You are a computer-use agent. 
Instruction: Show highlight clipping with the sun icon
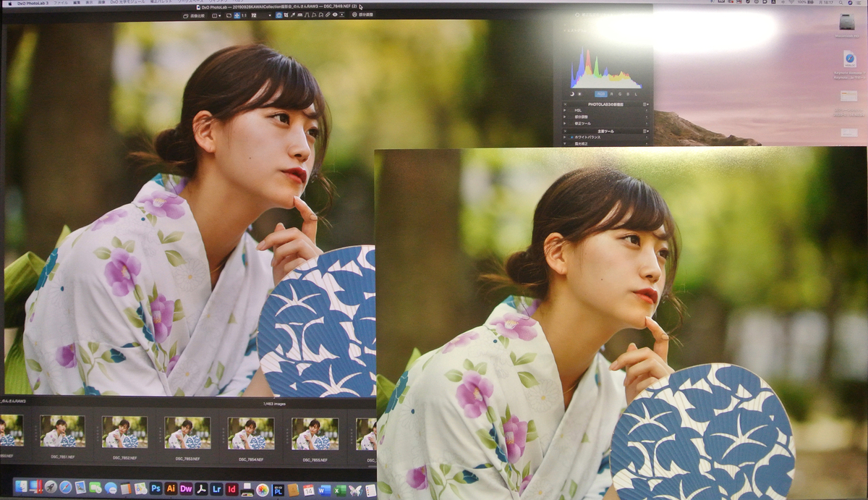(579, 94)
